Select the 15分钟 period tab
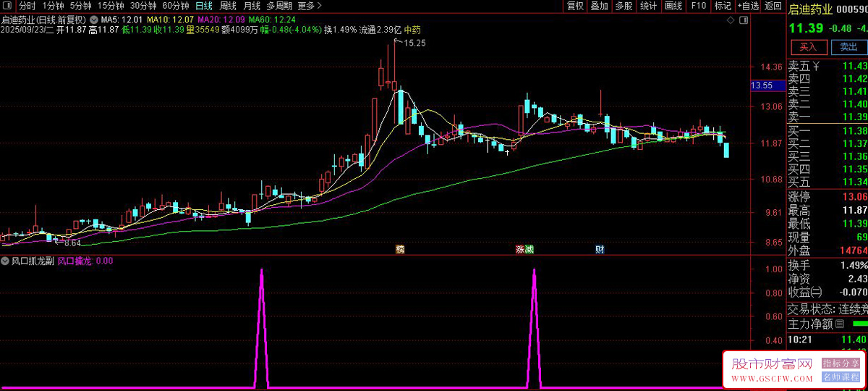 pyautogui.click(x=111, y=6)
